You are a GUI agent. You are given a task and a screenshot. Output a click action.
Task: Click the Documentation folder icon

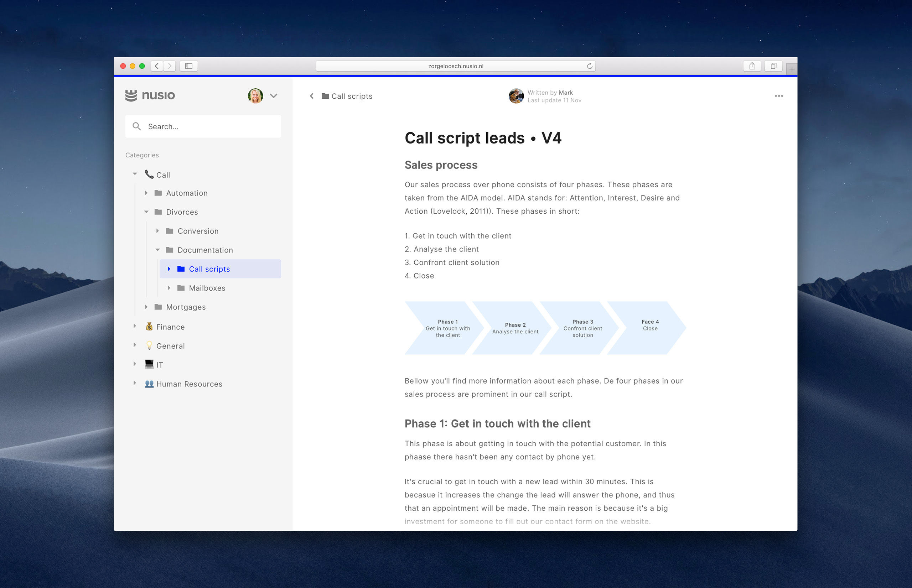click(170, 250)
